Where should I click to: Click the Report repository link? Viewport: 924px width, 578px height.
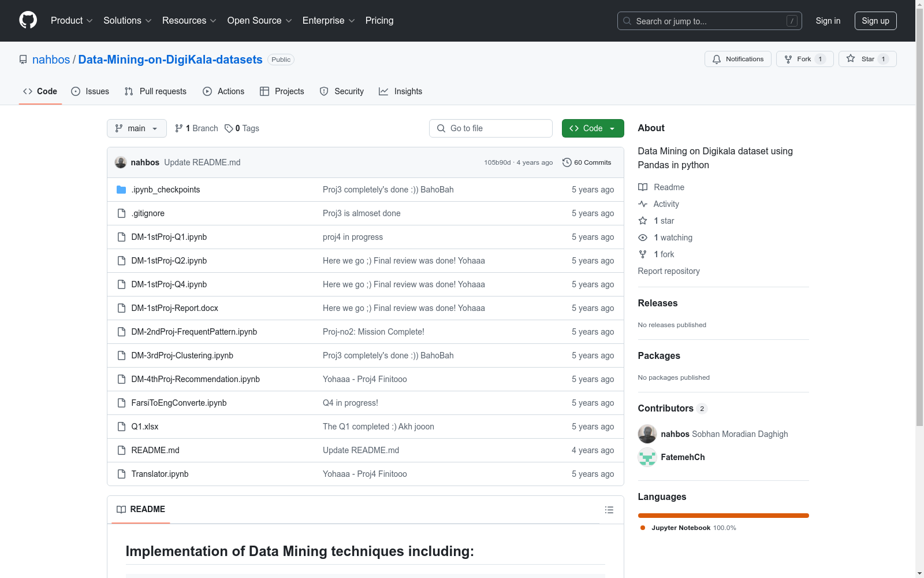click(x=669, y=271)
